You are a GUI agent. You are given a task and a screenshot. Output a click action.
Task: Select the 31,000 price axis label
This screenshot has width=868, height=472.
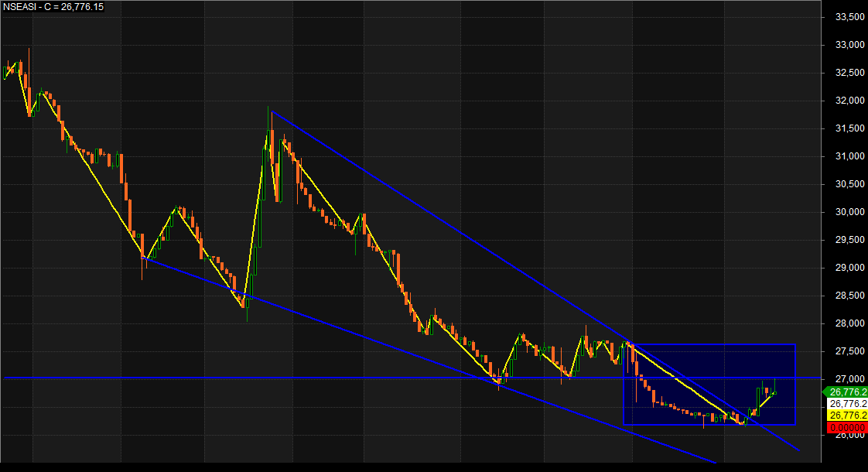(849, 156)
